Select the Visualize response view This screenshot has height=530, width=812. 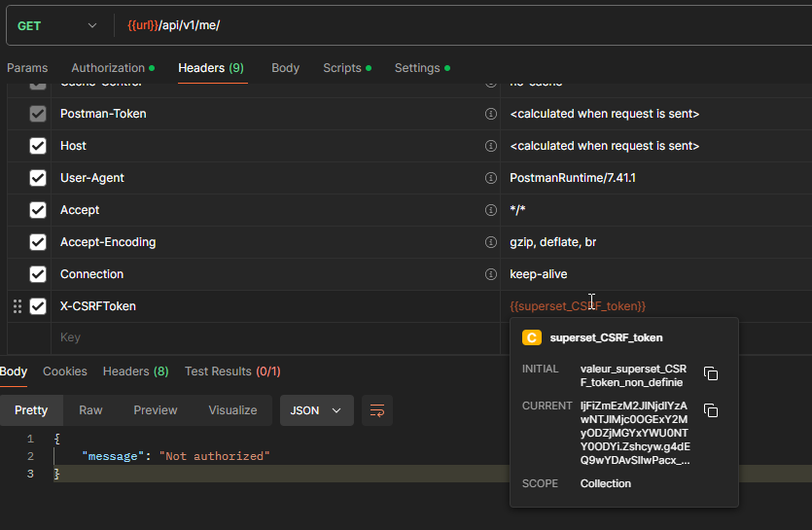(x=232, y=410)
